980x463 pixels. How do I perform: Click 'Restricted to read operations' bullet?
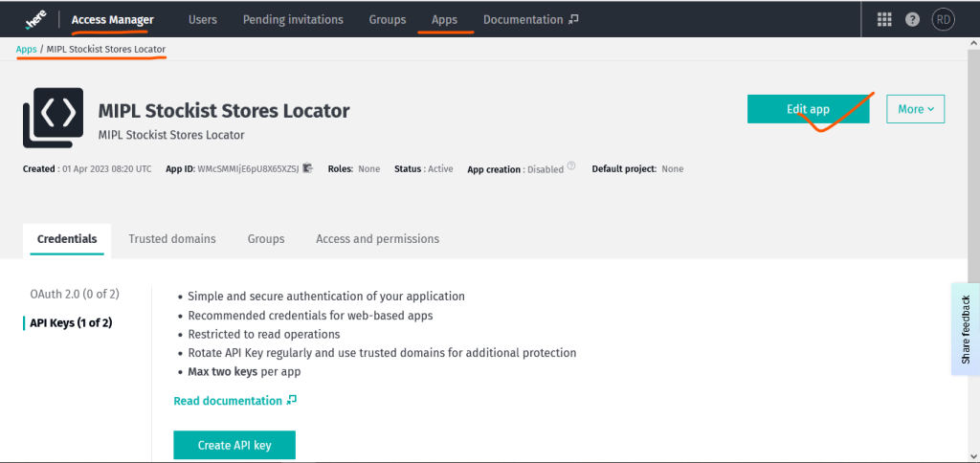[264, 334]
